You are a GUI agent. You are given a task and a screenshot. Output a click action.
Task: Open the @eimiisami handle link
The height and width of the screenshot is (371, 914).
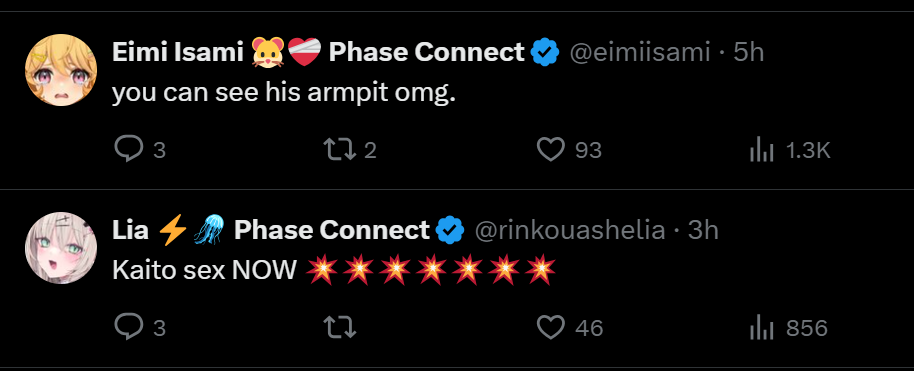(640, 52)
